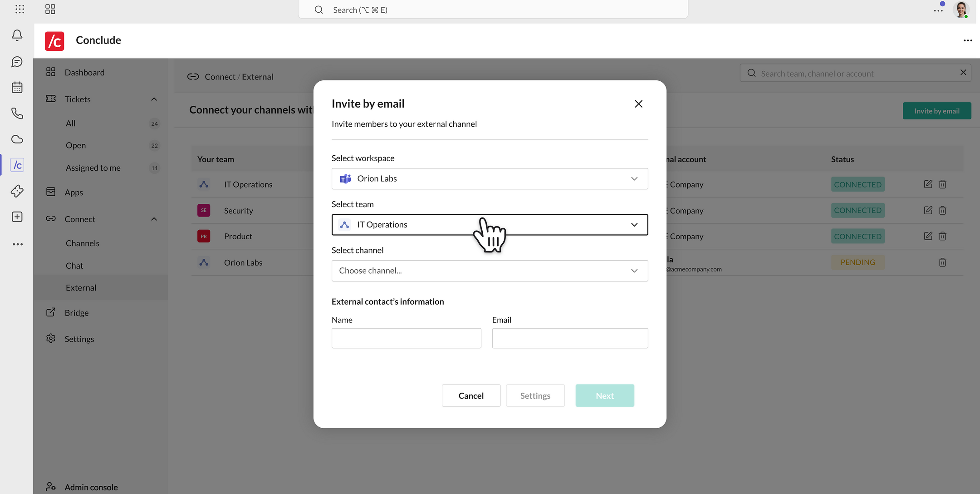Clear the team search field with X
The height and width of the screenshot is (494, 980).
(963, 73)
